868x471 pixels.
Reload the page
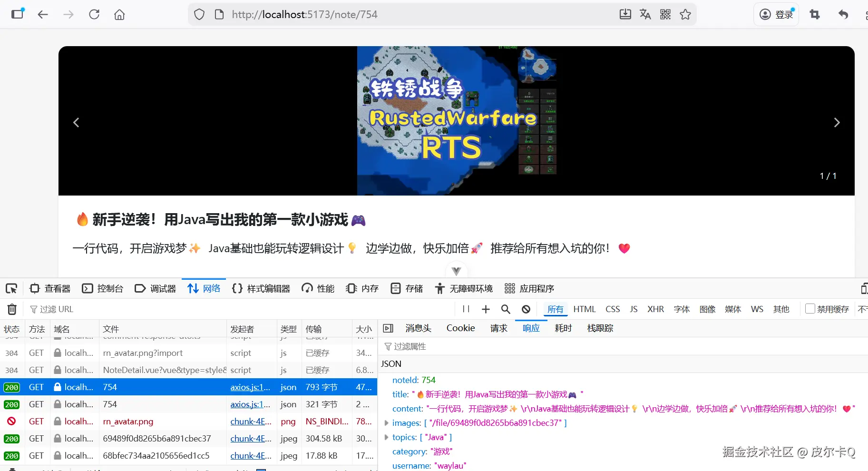pyautogui.click(x=94, y=14)
